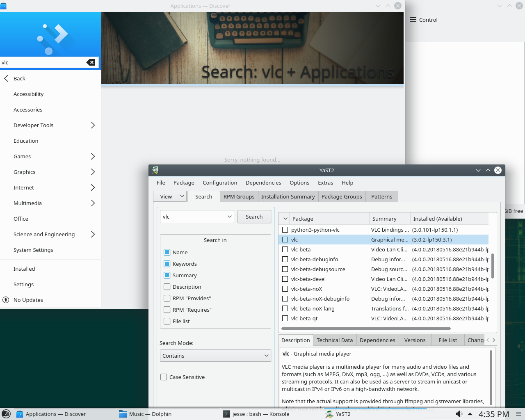Expand Developer Tools category
This screenshot has height=420, width=525.
coord(93,125)
